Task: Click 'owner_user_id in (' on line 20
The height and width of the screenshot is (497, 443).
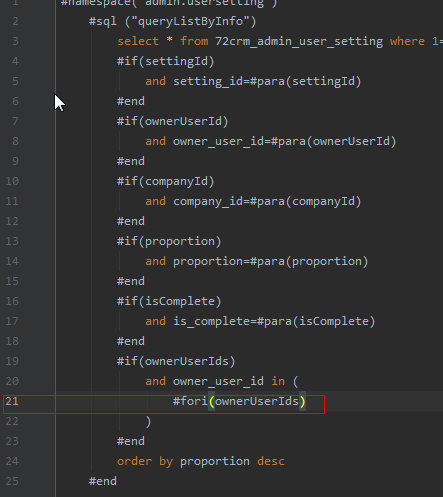Action: [235, 382]
